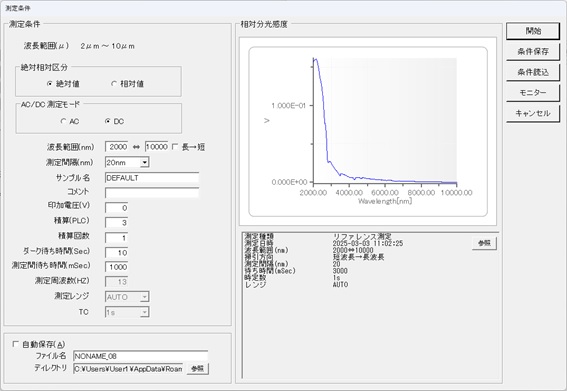567x391 pixels.
Task: Click the 参照 button beside directory path
Action: point(197,369)
